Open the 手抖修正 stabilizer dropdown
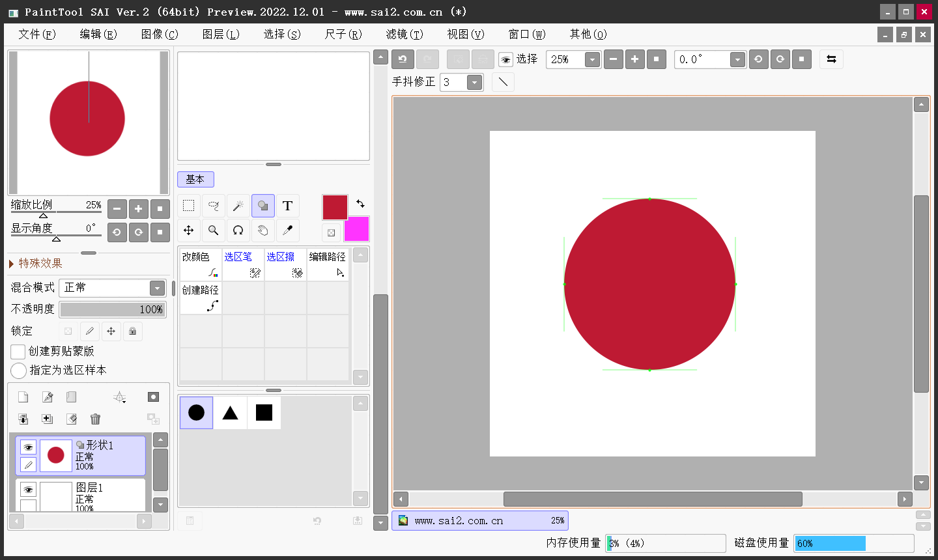The width and height of the screenshot is (938, 560). tap(475, 83)
